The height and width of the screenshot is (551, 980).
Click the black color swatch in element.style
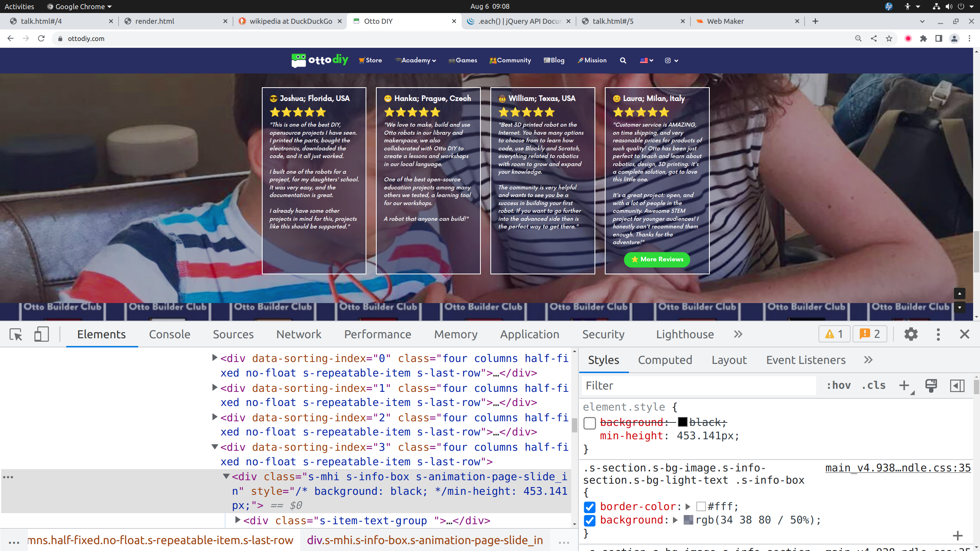[x=683, y=422]
